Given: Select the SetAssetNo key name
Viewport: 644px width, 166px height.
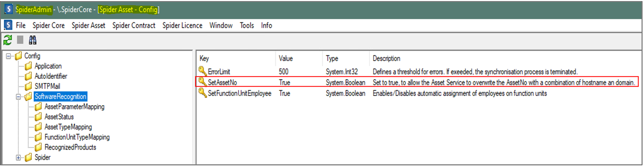Looking at the screenshot, I should click(222, 82).
